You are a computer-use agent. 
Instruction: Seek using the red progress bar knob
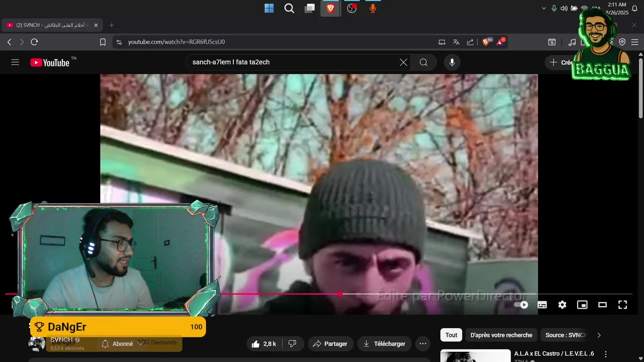340,294
